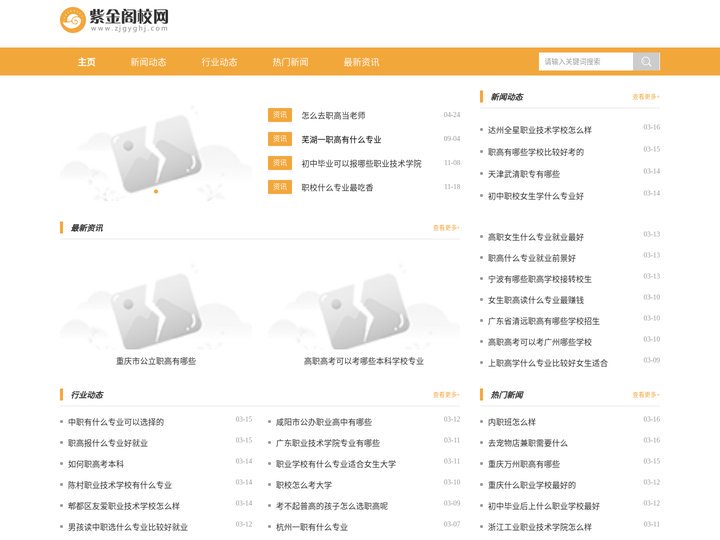The image size is (720, 540).
Task: Click 查看更多 in 最新资讯 section
Action: click(446, 228)
